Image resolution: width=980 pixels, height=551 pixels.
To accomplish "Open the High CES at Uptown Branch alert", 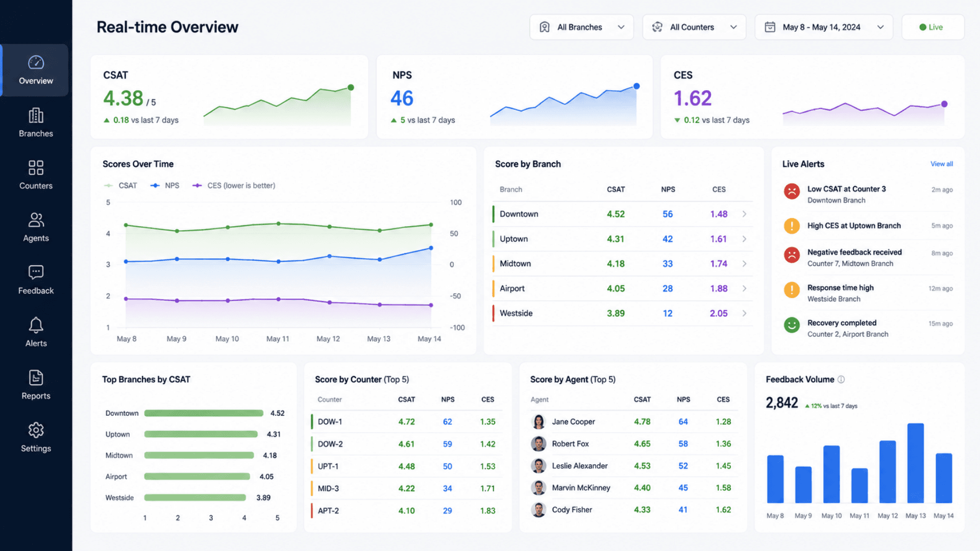I will 868,226.
